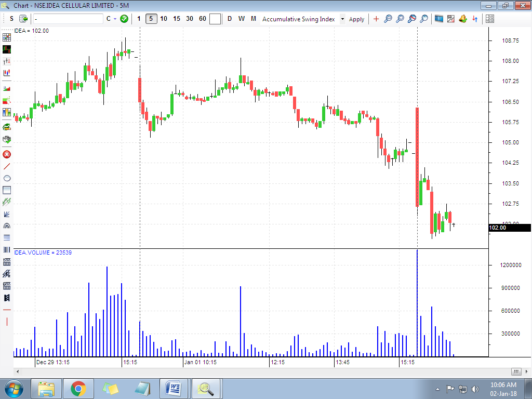Click the green arrow sheet icon
The image size is (532, 399).
[x=23, y=19]
